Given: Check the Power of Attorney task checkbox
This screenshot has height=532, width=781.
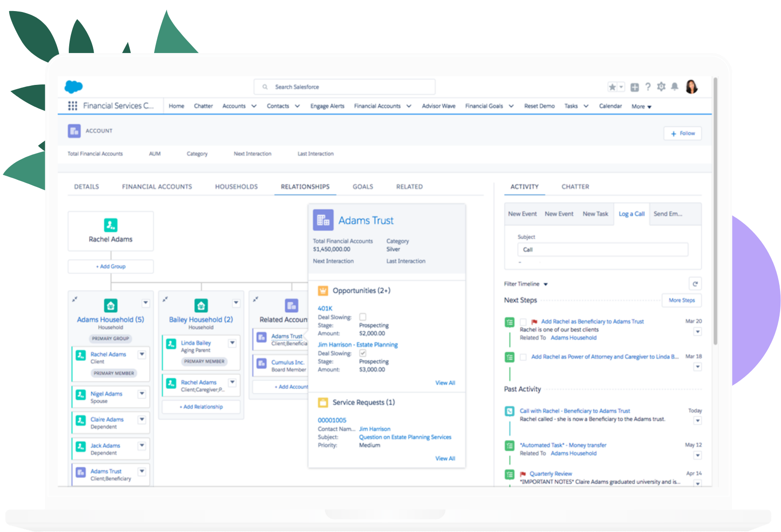Looking at the screenshot, I should click(x=523, y=357).
